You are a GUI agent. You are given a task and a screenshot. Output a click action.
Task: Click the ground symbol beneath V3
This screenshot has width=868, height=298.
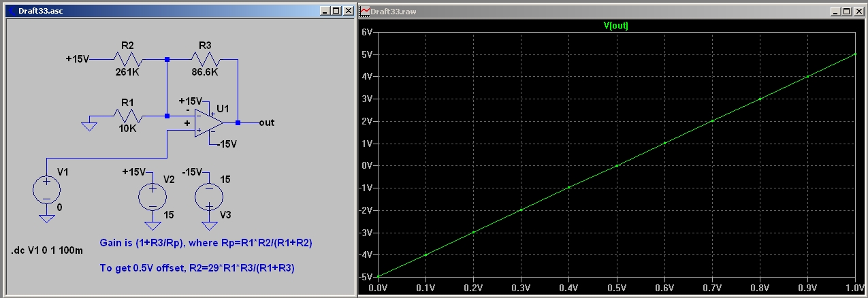[x=209, y=227]
